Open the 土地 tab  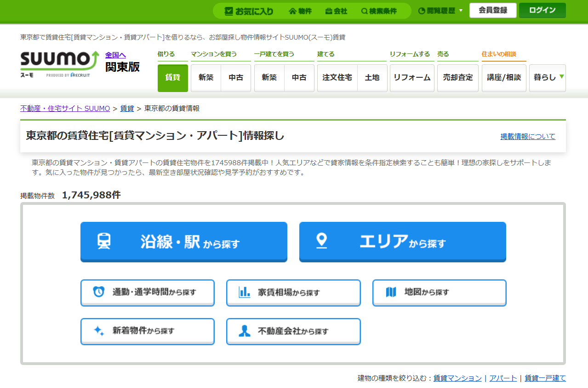coord(372,78)
